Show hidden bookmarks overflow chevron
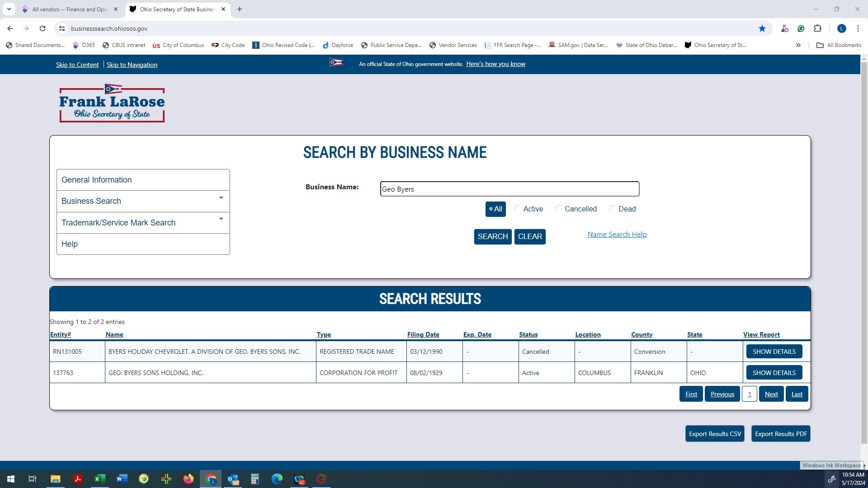868x488 pixels. tap(798, 45)
